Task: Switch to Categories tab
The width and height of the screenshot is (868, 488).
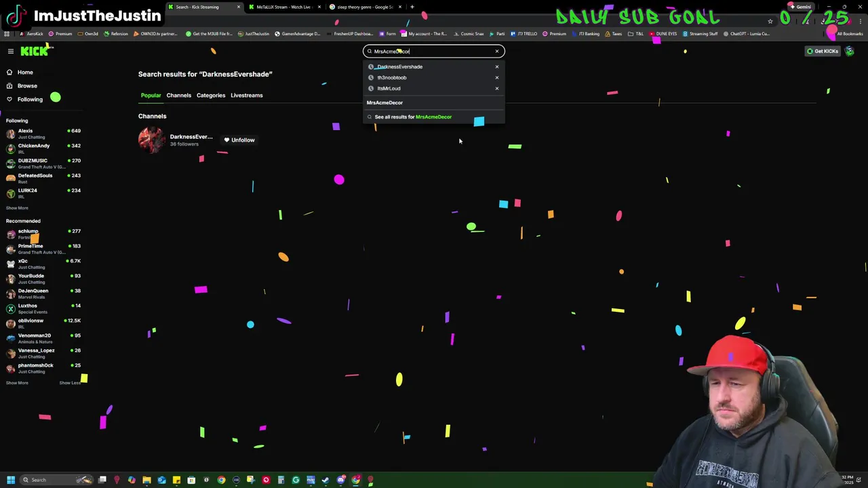Action: (211, 95)
